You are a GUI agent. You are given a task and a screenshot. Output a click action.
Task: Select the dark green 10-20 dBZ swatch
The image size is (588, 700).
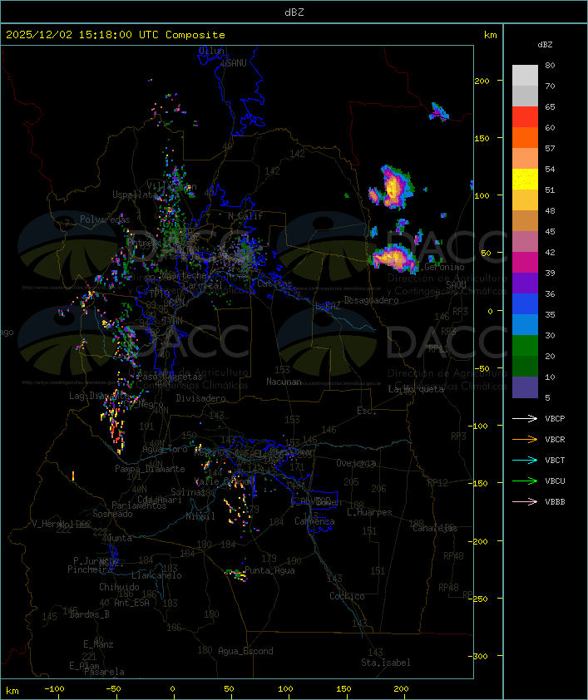click(525, 366)
